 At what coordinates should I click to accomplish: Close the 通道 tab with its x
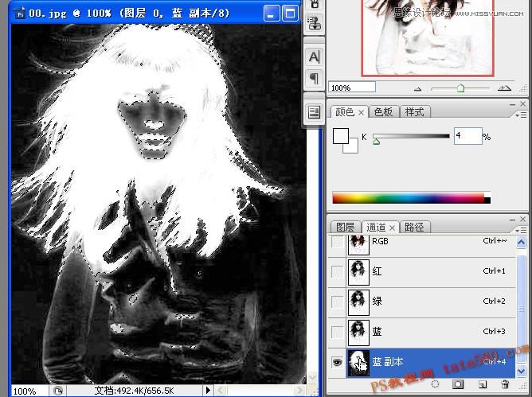click(392, 228)
